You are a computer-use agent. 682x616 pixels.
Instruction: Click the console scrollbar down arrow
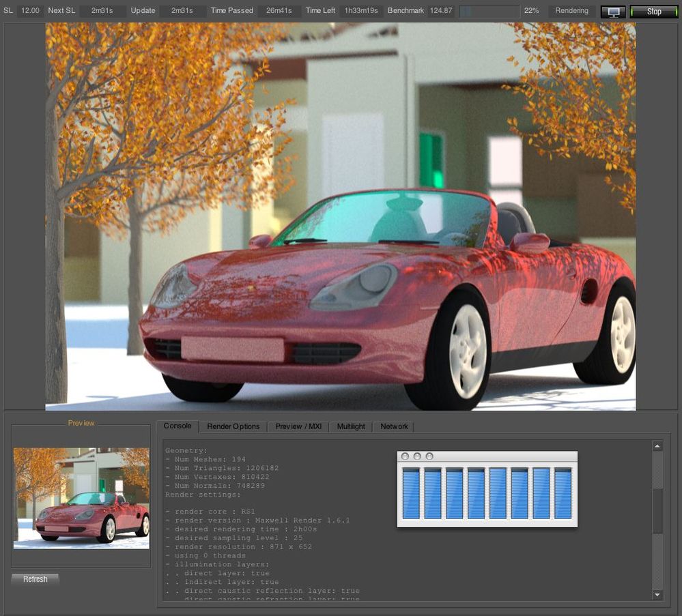tap(657, 594)
